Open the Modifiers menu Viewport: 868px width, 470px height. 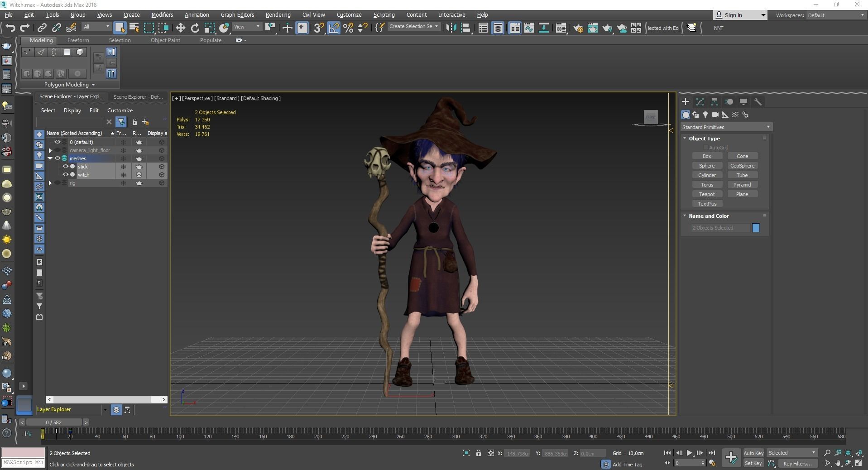point(162,15)
